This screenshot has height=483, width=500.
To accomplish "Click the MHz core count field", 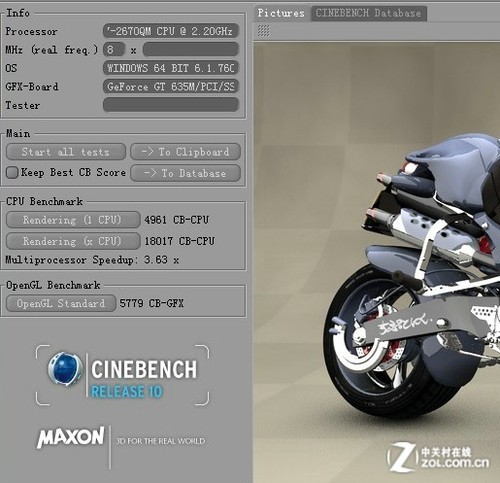I will pos(114,50).
